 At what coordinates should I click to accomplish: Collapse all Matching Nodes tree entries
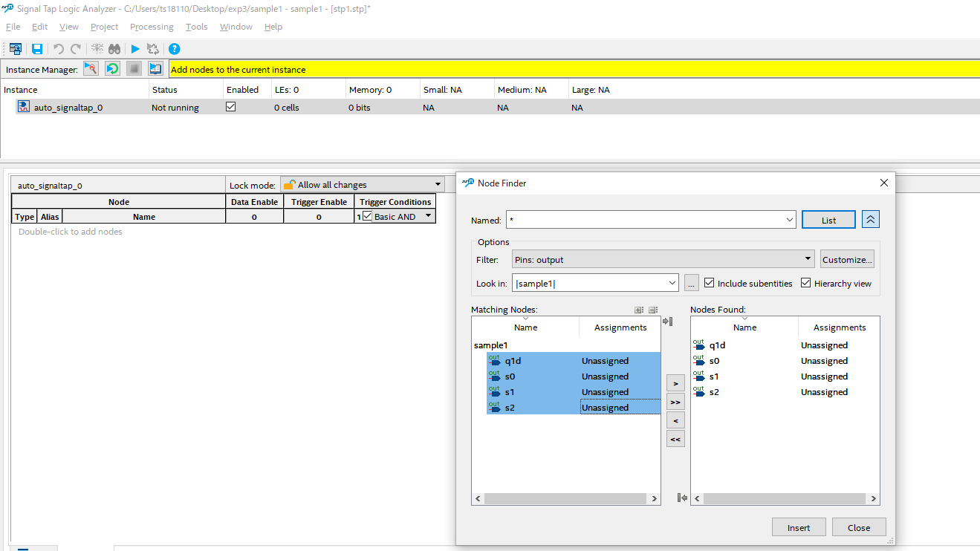(653, 310)
